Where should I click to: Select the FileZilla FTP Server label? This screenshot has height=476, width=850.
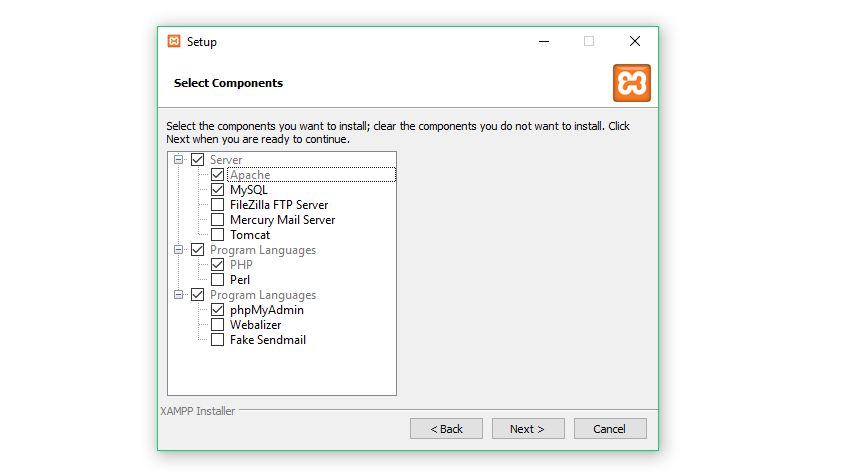pos(279,205)
